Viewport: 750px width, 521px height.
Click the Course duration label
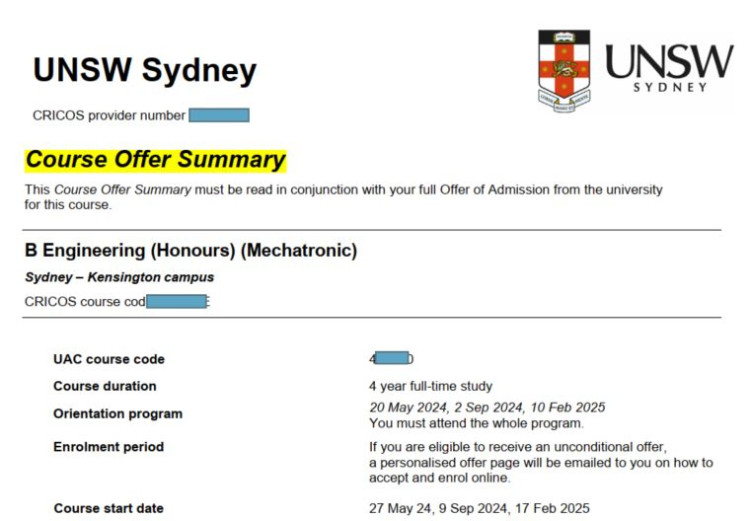coord(105,386)
